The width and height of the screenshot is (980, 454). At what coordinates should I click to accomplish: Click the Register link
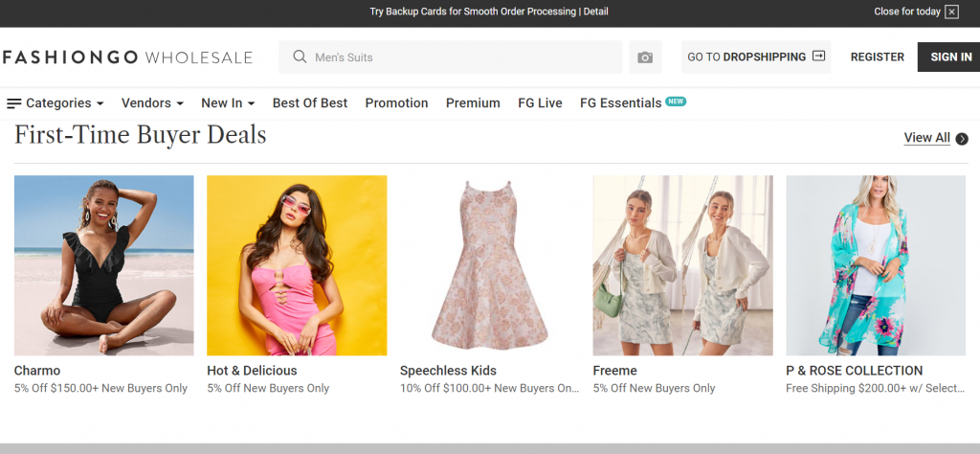(878, 57)
